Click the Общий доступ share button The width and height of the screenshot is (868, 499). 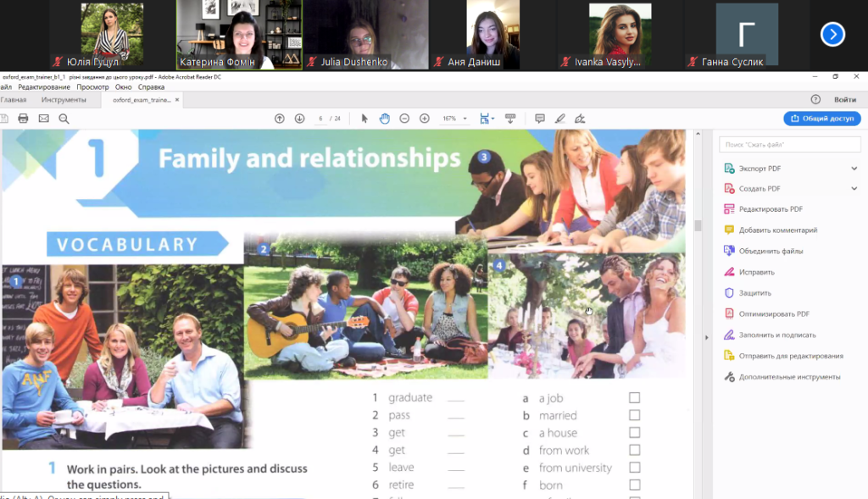[821, 119]
